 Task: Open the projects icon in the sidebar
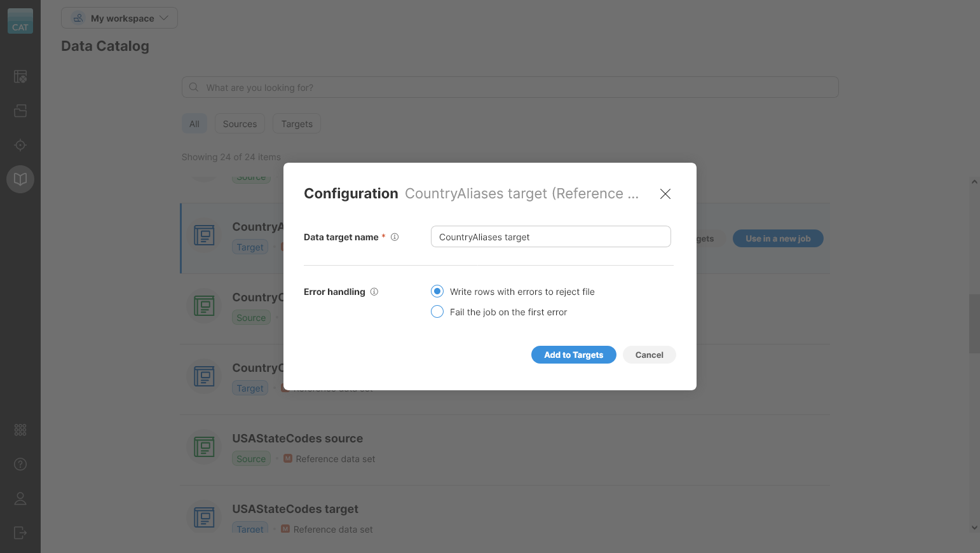pos(20,111)
